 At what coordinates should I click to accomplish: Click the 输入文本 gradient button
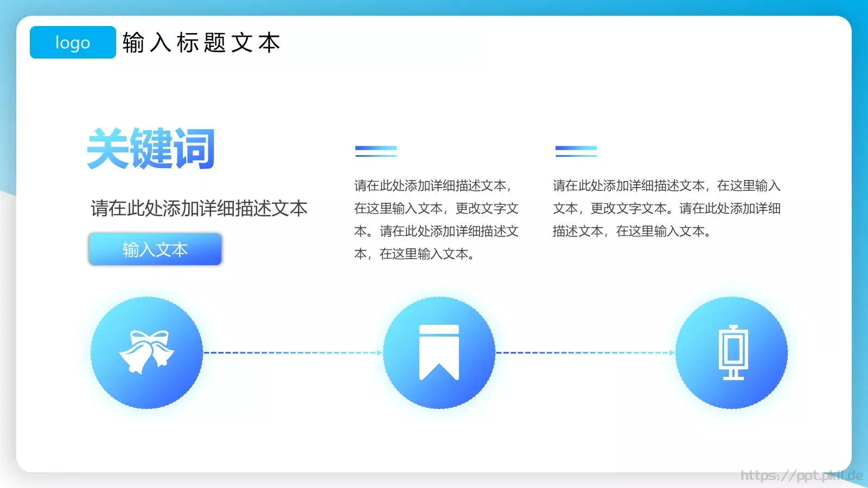pyautogui.click(x=155, y=249)
